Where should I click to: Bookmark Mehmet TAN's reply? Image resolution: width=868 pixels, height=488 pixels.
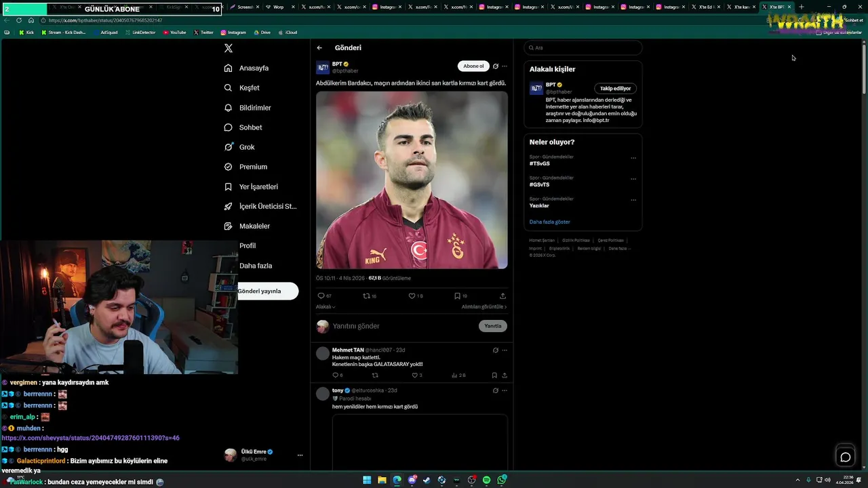494,375
